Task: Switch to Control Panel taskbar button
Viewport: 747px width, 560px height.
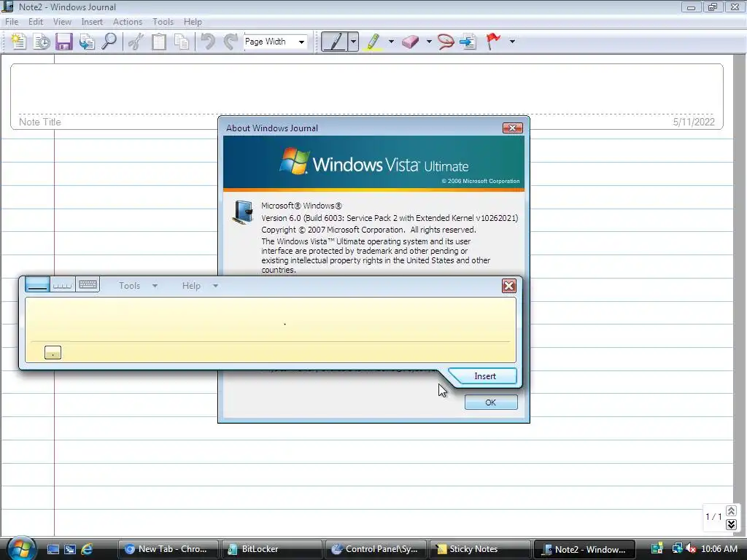Action: (376, 549)
